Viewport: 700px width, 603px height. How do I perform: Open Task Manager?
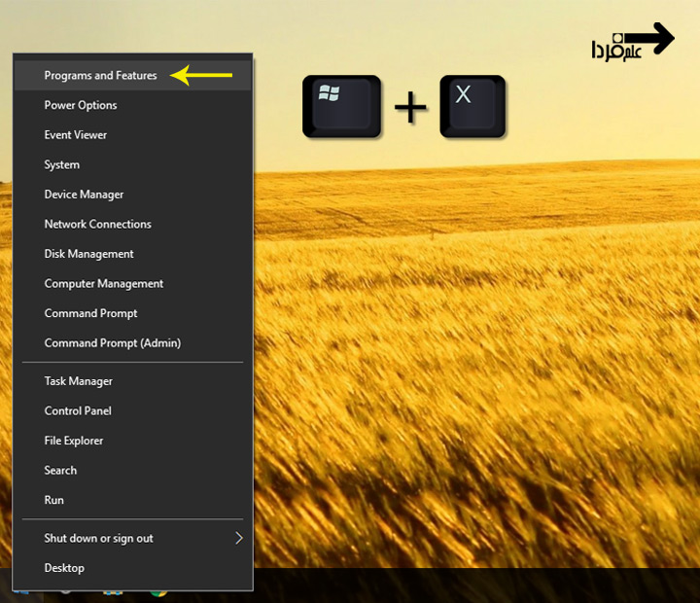[78, 381]
